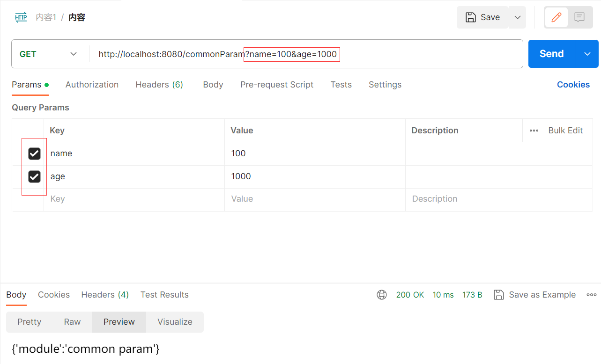Uncheck the age parameter checkbox

tap(34, 176)
